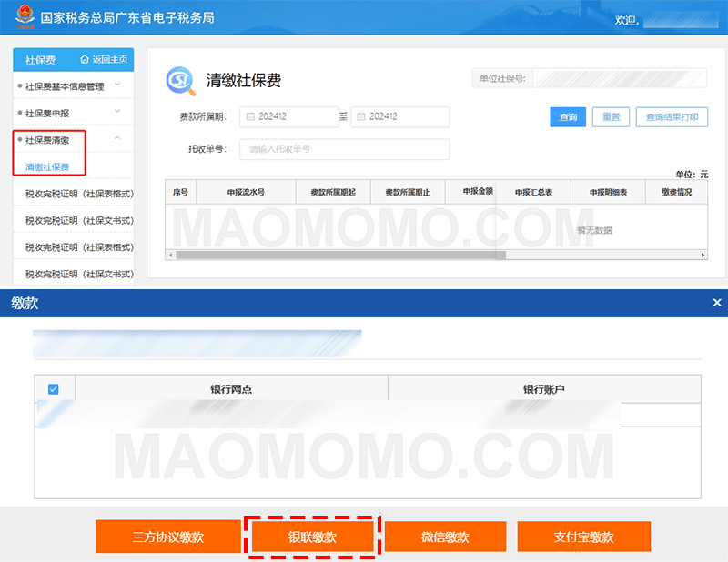Click the home icon beside 返回主页
Screen dimensions: 728x562
pos(86,60)
